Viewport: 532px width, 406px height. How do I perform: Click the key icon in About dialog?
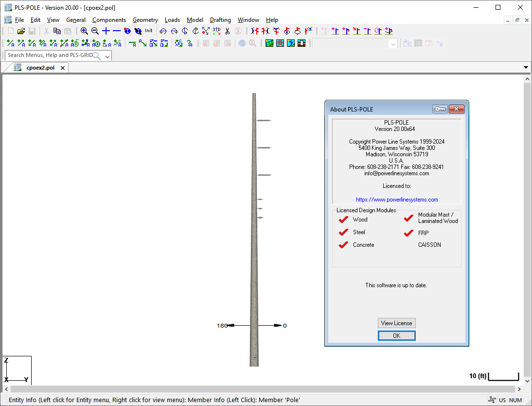[440, 109]
